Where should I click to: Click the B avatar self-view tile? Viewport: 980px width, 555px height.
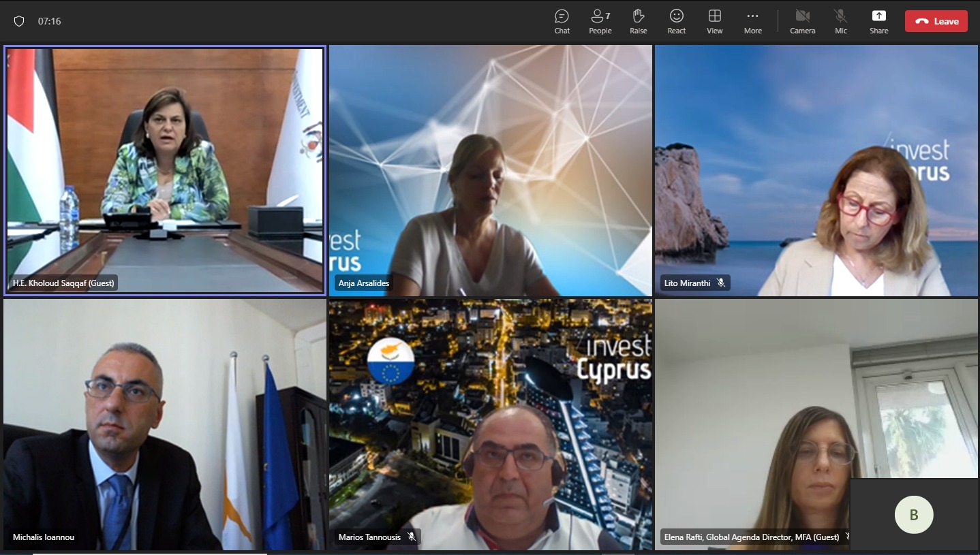coord(913,514)
